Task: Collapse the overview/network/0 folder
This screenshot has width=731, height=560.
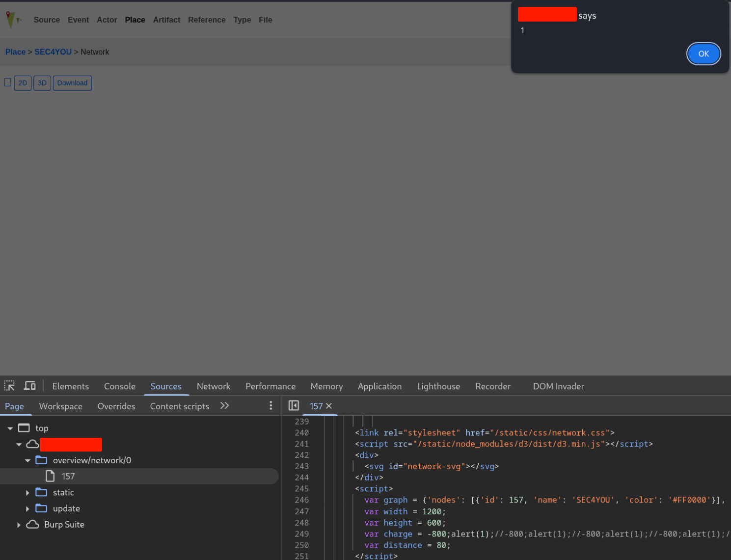Action: click(27, 460)
